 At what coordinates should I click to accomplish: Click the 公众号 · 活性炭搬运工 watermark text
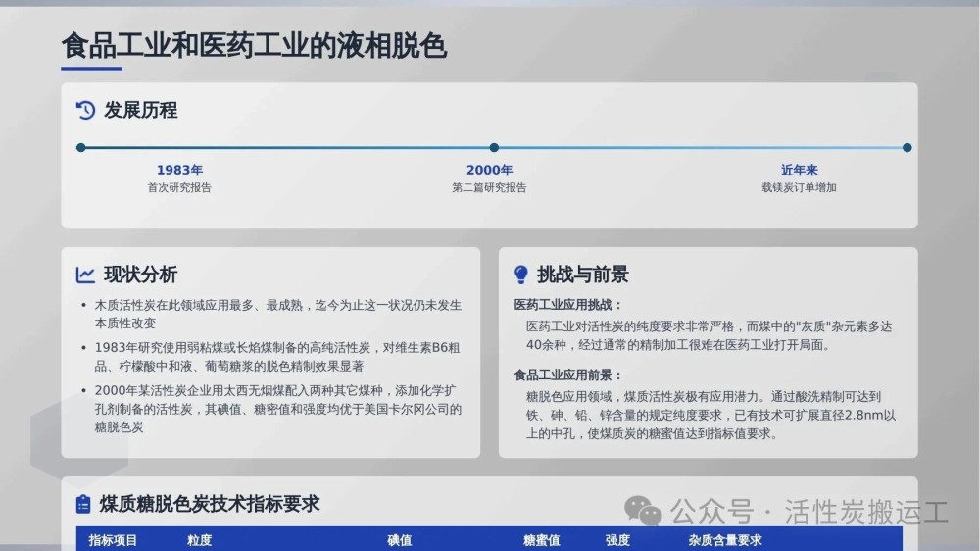pyautogui.click(x=809, y=512)
